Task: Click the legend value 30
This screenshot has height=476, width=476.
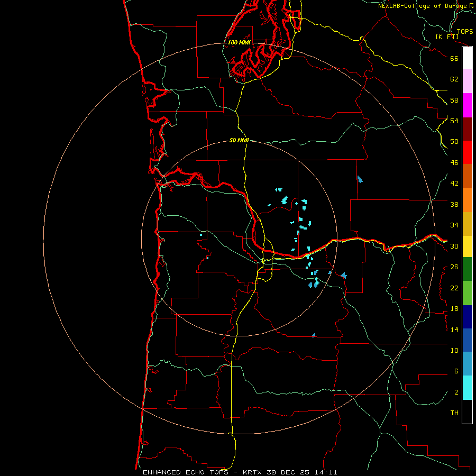Action: [454, 246]
